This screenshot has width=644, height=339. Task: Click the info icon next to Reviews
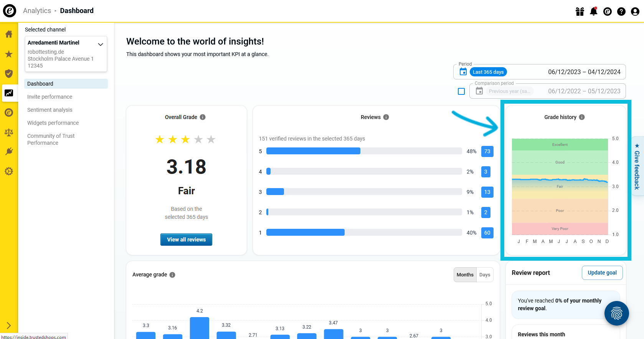(386, 117)
